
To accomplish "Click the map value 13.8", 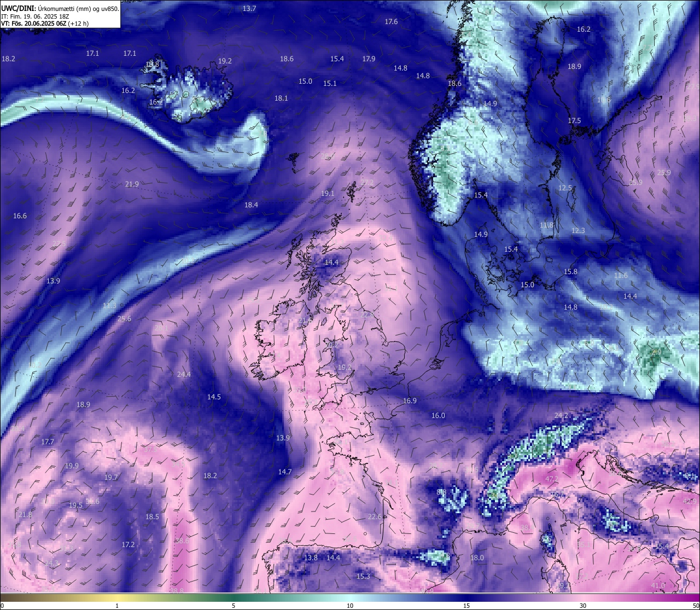I will [311, 558].
